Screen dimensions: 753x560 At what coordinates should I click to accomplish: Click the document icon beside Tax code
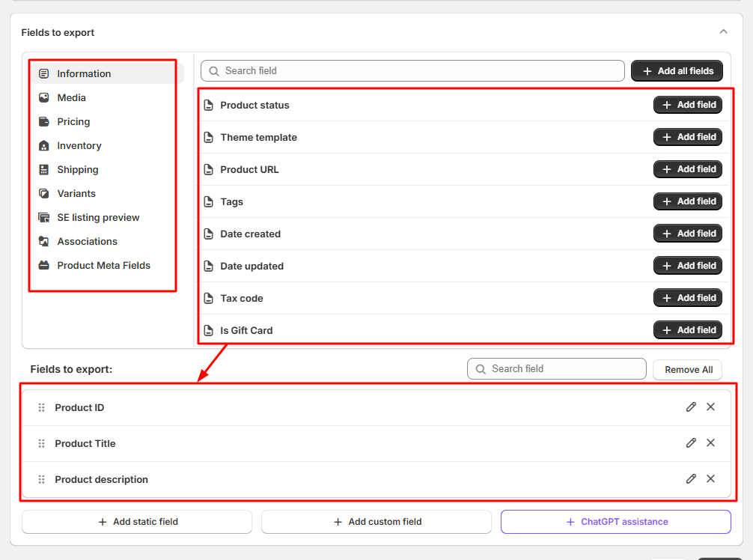tap(208, 298)
